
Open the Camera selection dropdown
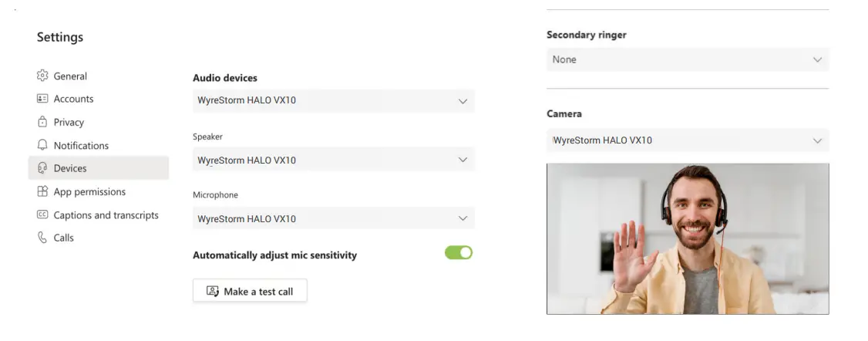[x=687, y=140]
